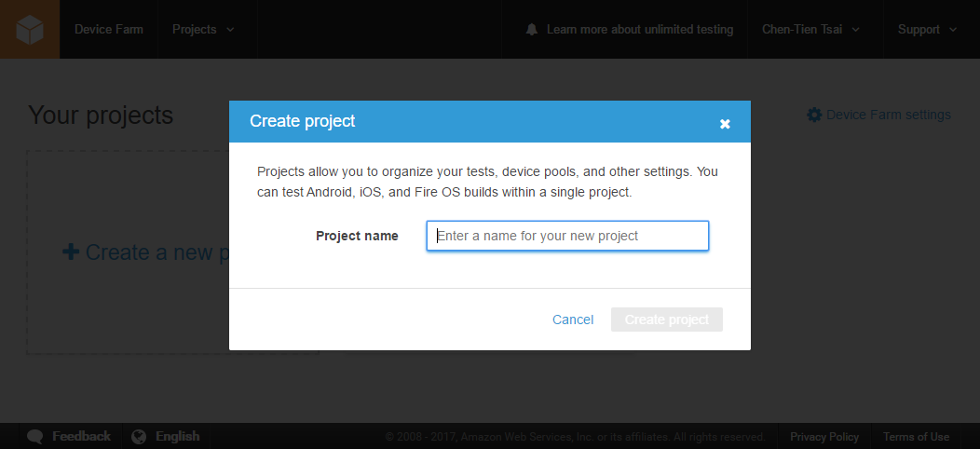This screenshot has height=449, width=980.
Task: Open the Privacy Policy link
Action: [824, 436]
